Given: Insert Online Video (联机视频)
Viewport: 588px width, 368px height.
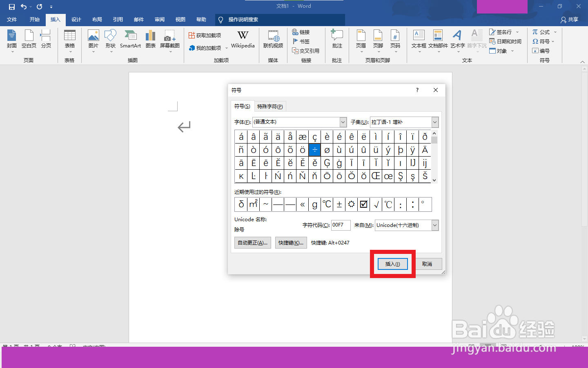Looking at the screenshot, I should (273, 39).
